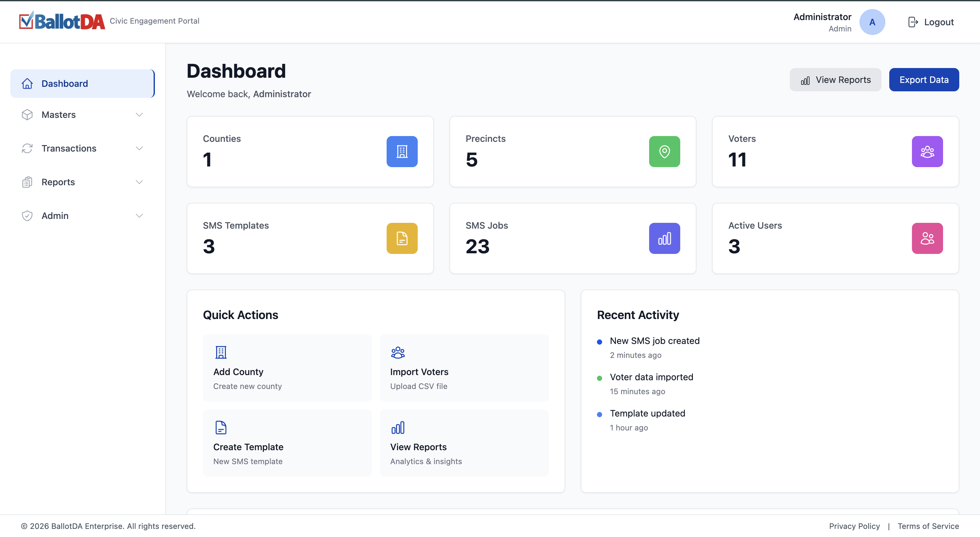Click the Masters cube icon

click(27, 115)
